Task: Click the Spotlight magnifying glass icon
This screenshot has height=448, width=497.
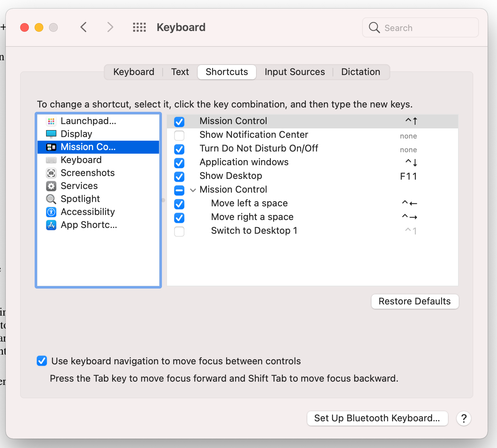Action: [51, 199]
